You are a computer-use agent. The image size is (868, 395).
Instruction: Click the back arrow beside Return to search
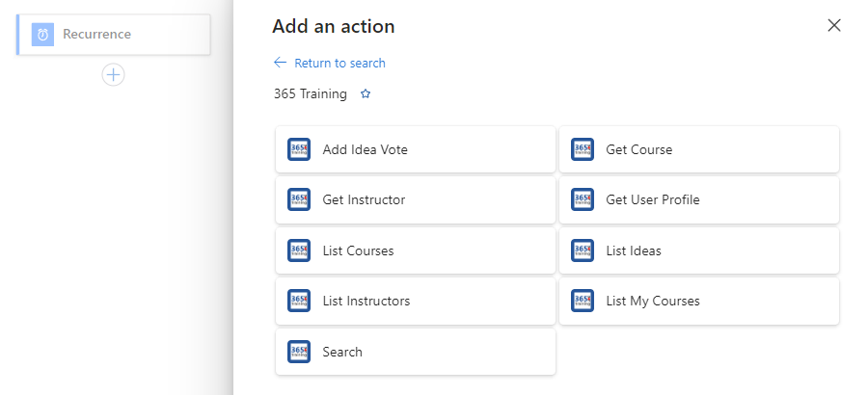[280, 63]
